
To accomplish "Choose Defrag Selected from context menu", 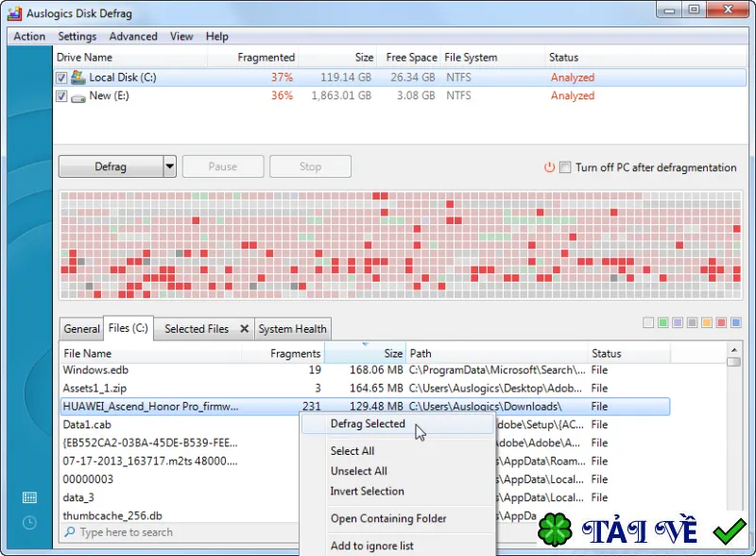I will tap(398, 424).
